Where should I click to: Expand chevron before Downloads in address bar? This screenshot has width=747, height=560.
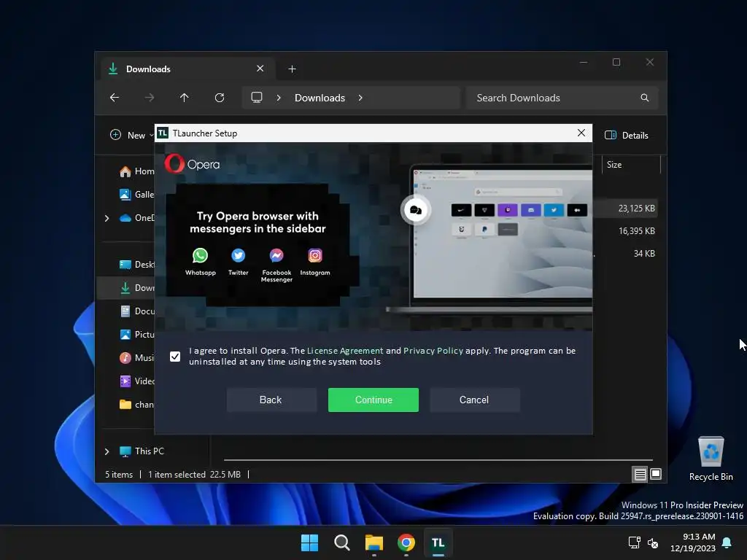pyautogui.click(x=279, y=98)
